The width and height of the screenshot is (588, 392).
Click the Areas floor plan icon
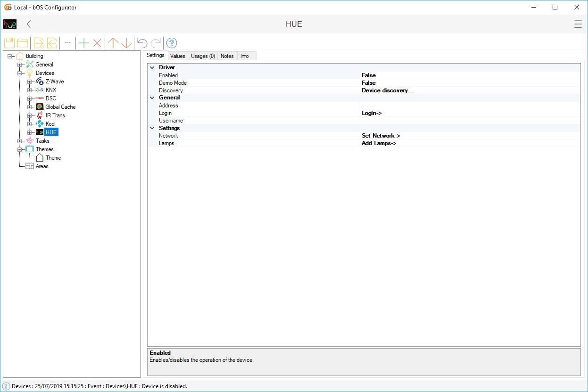pos(30,166)
